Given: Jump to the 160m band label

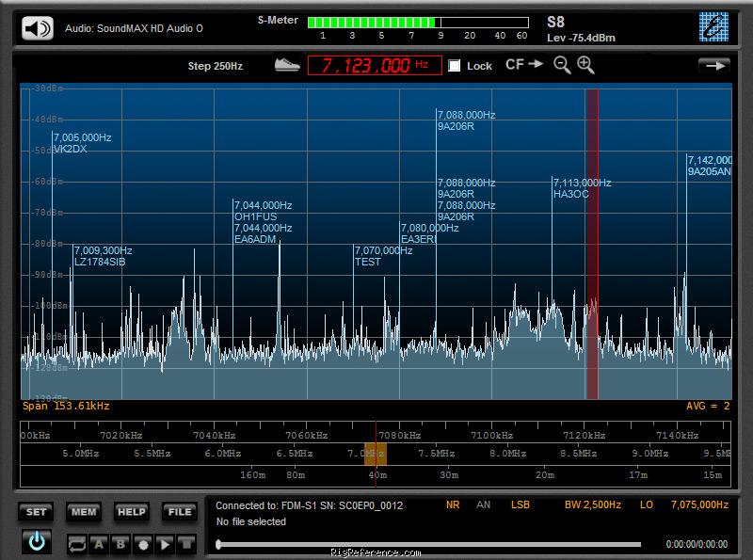Looking at the screenshot, I should click(x=252, y=475).
